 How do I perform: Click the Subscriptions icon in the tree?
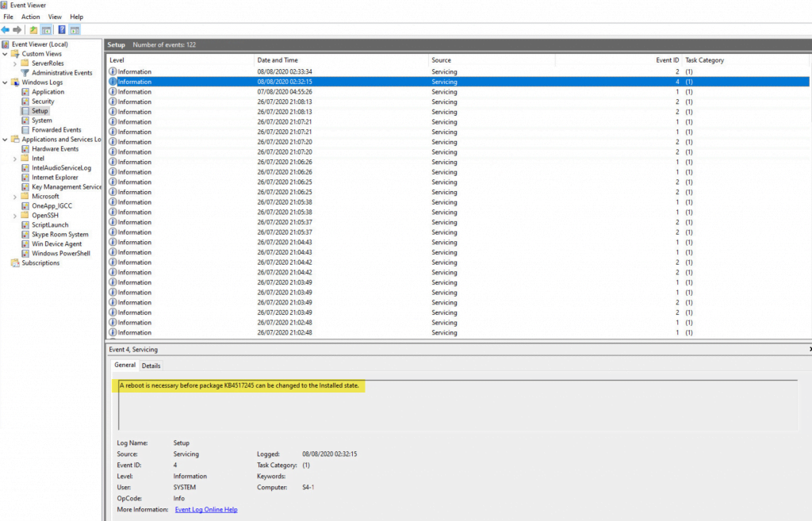tap(16, 263)
